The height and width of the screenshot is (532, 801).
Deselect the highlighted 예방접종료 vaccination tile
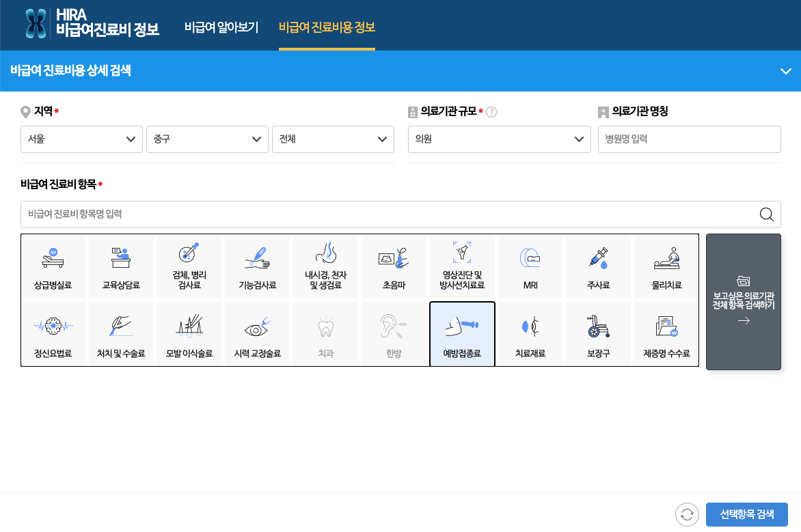(462, 333)
